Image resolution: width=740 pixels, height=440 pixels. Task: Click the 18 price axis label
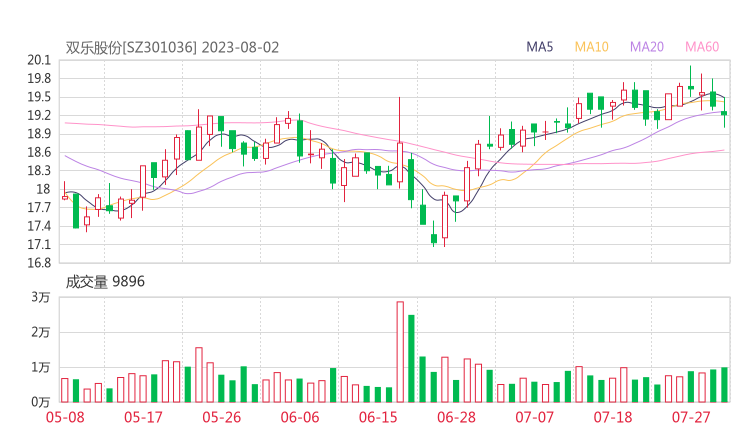click(43, 189)
